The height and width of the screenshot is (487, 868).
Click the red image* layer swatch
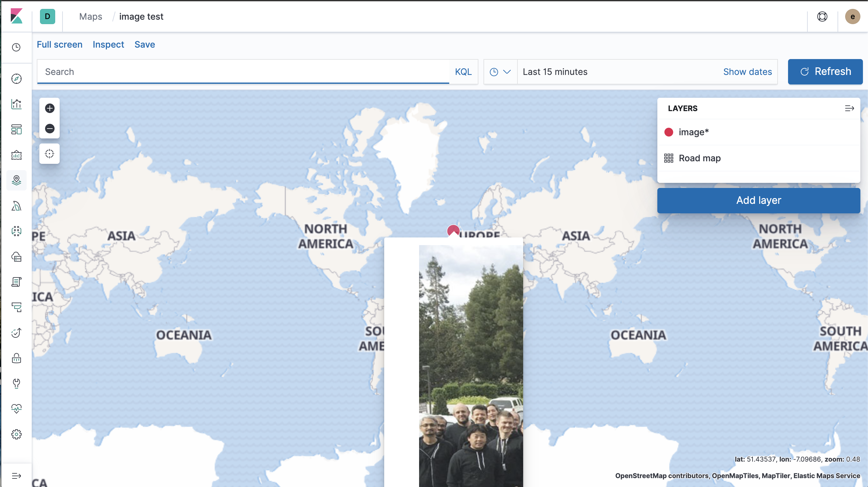[668, 132]
